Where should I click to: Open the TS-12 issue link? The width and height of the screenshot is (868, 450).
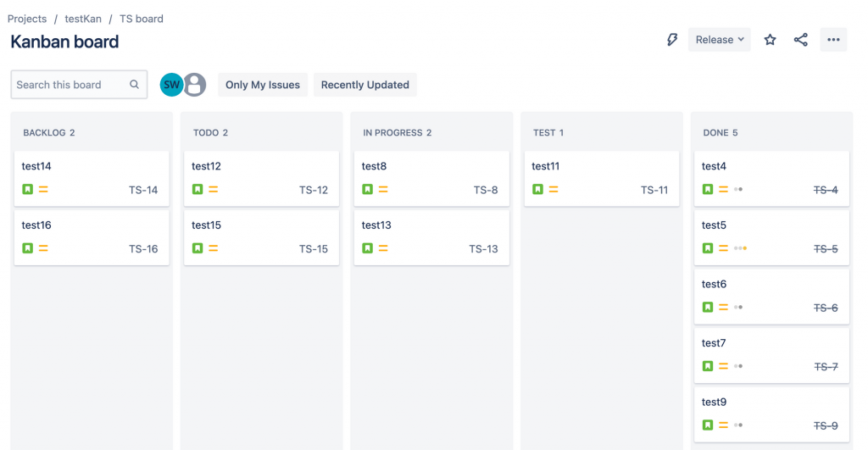(x=313, y=190)
